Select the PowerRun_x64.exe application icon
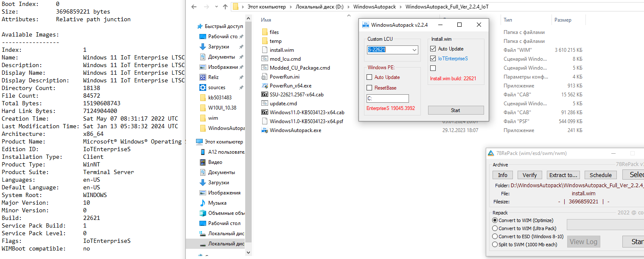The image size is (644, 259). [265, 85]
